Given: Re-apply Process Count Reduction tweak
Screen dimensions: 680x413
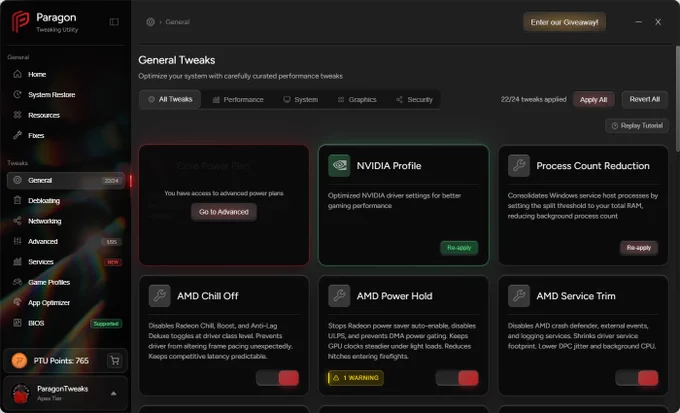Looking at the screenshot, I should coord(639,248).
